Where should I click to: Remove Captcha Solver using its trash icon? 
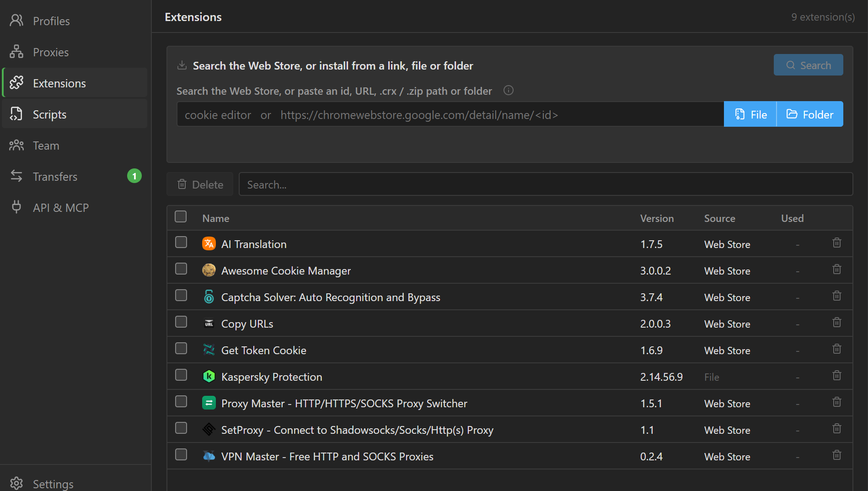point(836,296)
